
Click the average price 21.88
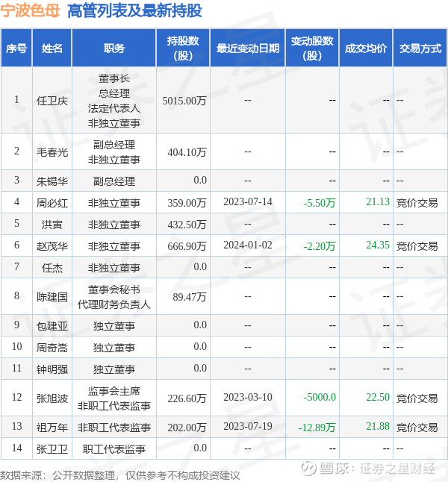[378, 426]
